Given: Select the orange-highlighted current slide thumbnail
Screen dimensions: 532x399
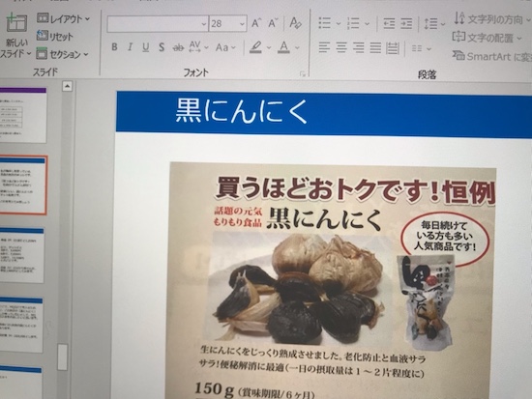Looking at the screenshot, I should [x=23, y=185].
